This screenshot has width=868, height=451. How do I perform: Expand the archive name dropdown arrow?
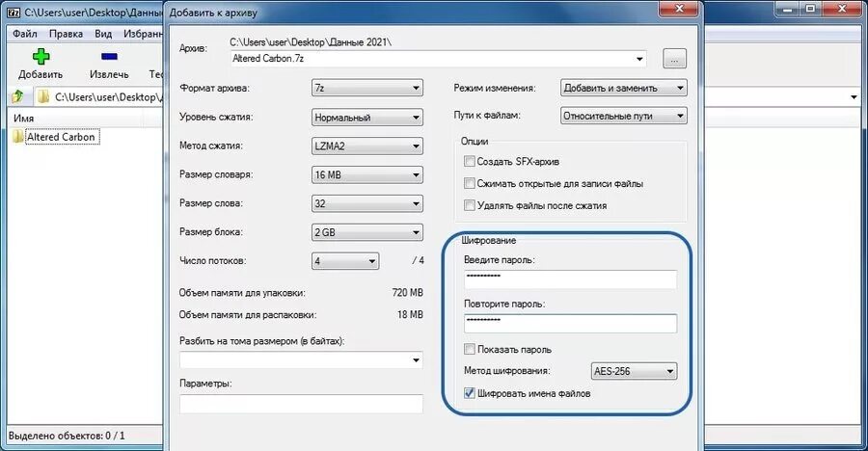(639, 59)
